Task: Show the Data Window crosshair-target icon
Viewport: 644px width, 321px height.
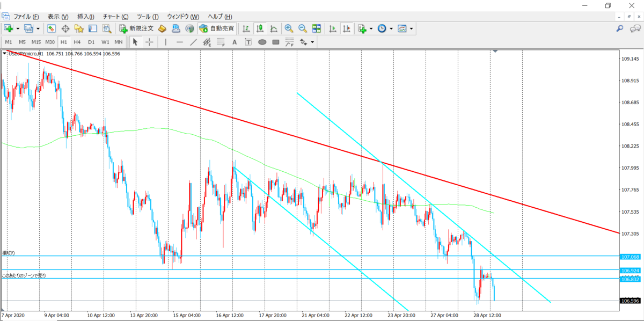Action: (x=65, y=28)
